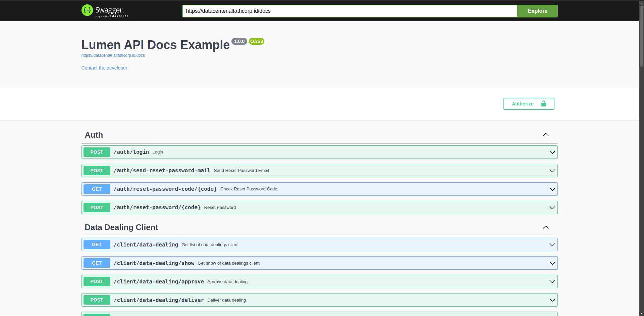Click the Data Dealing Client section heading

click(121, 227)
